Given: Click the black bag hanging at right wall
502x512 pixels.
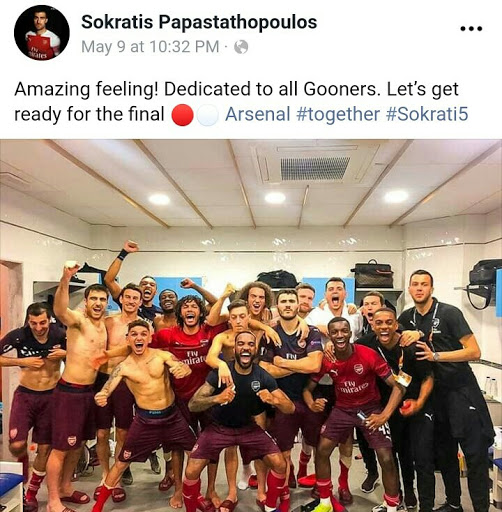Looking at the screenshot, I should [482, 284].
